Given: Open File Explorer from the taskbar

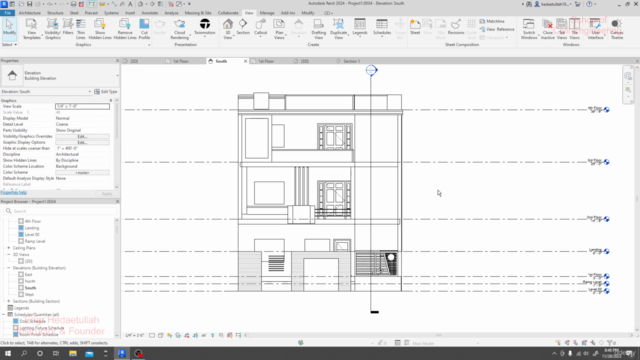Looking at the screenshot, I should click(73, 353).
